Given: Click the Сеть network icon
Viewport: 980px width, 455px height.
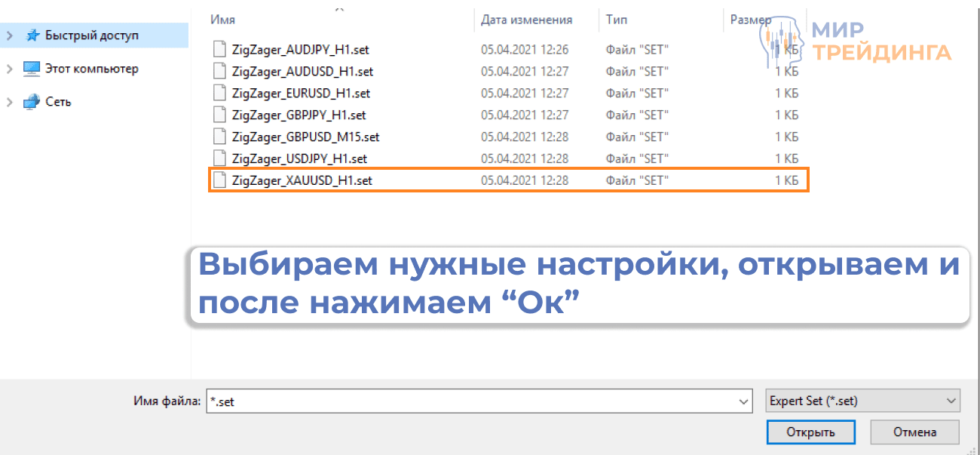Looking at the screenshot, I should 32,102.
